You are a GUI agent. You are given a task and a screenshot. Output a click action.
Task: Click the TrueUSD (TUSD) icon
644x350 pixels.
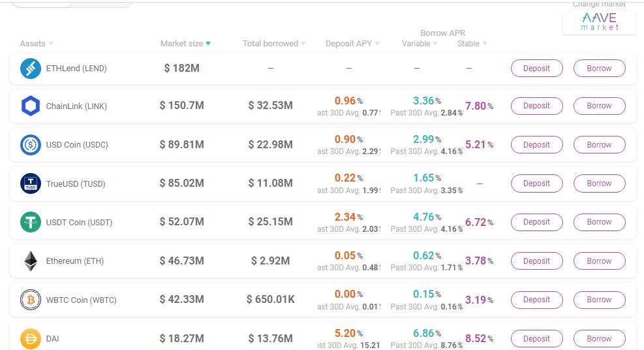tap(31, 183)
